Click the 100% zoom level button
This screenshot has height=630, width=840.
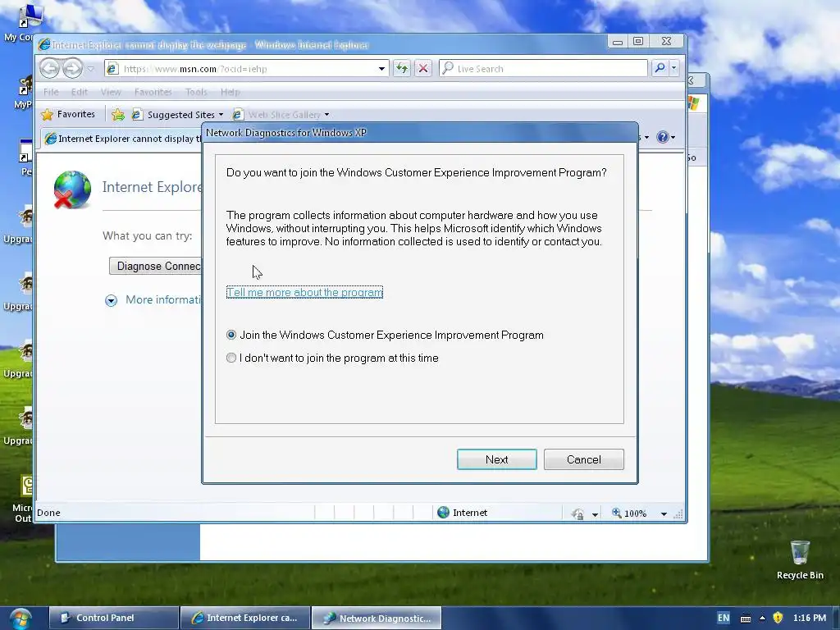pos(629,514)
